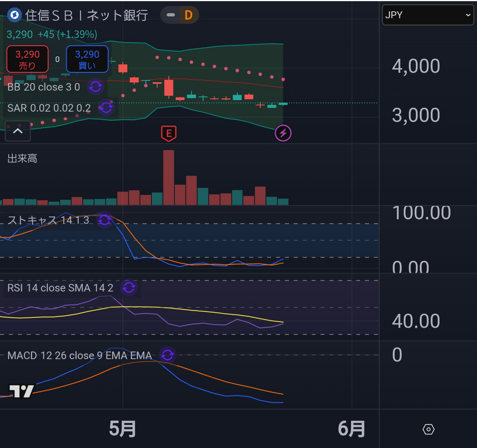Image resolution: width=477 pixels, height=448 pixels.
Task: Click the purple refresh icon beside SAR label
Action: pos(106,107)
